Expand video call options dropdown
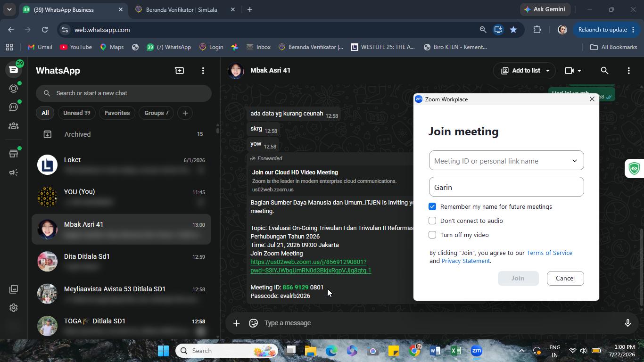 [x=579, y=71]
